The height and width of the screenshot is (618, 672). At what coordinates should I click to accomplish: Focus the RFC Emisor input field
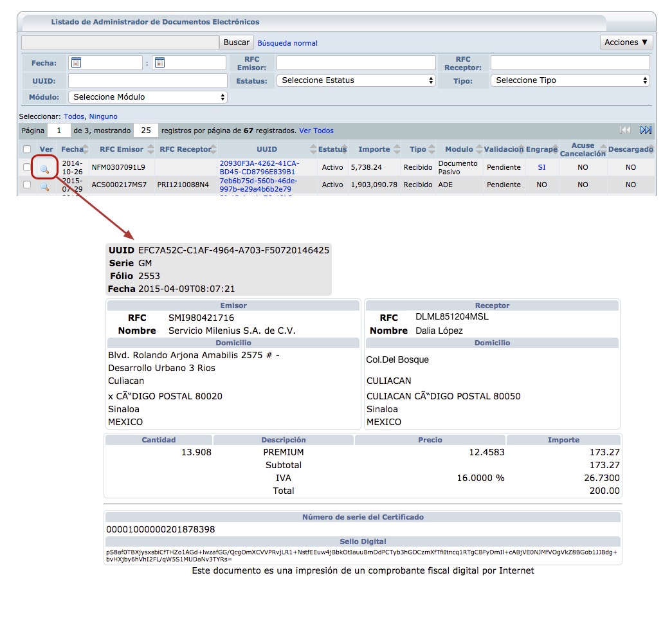(x=356, y=62)
